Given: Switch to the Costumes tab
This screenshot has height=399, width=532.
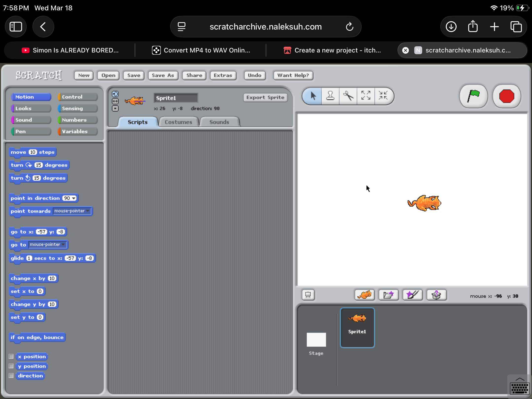Looking at the screenshot, I should tap(178, 122).
